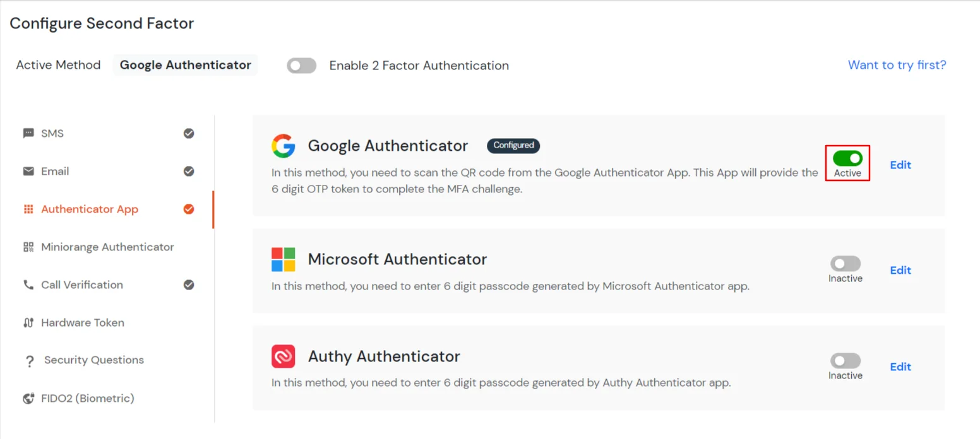Select the Authenticator App grid icon
This screenshot has height=439, width=980.
click(x=28, y=209)
